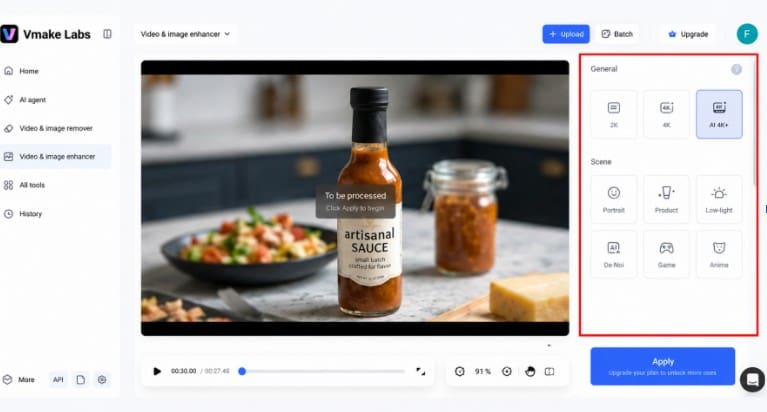The image size is (767, 412).
Task: Open the chat support bubble
Action: (x=752, y=379)
